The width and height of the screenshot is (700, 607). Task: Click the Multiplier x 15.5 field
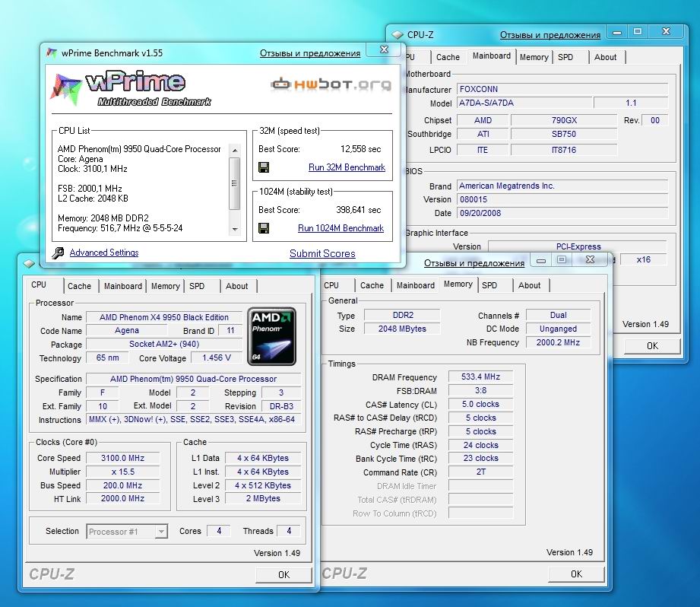[123, 472]
